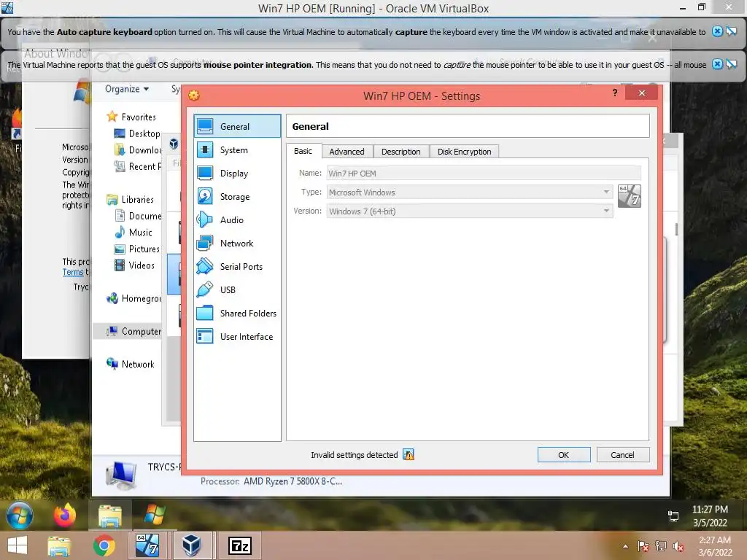Switch to the Description tab
The height and width of the screenshot is (560, 747).
point(401,152)
